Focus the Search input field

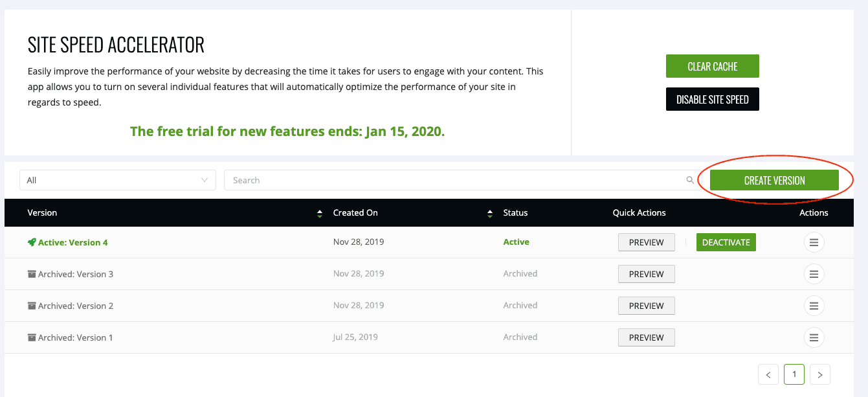coord(453,181)
